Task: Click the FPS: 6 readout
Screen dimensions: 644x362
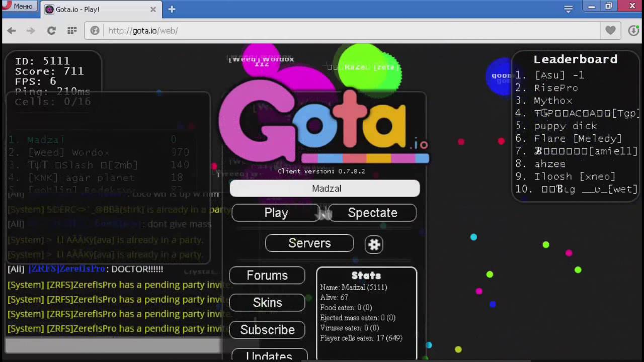Action: pos(35,81)
